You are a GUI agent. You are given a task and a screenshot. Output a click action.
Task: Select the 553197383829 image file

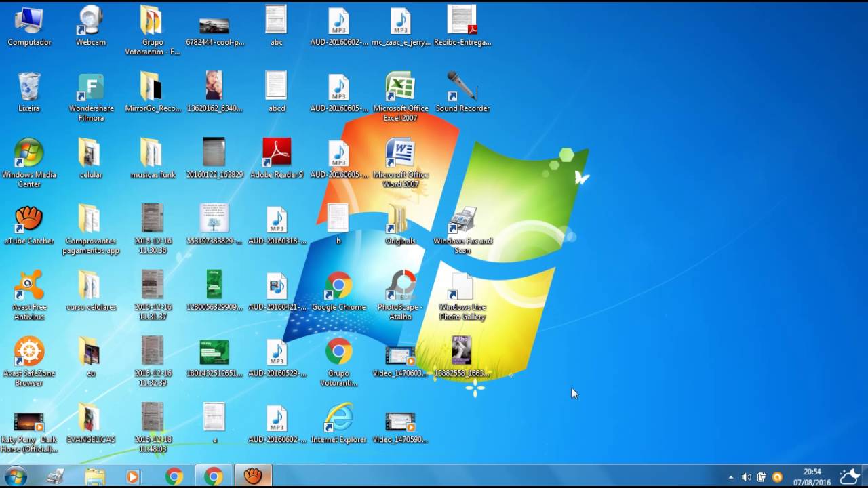[x=214, y=225]
